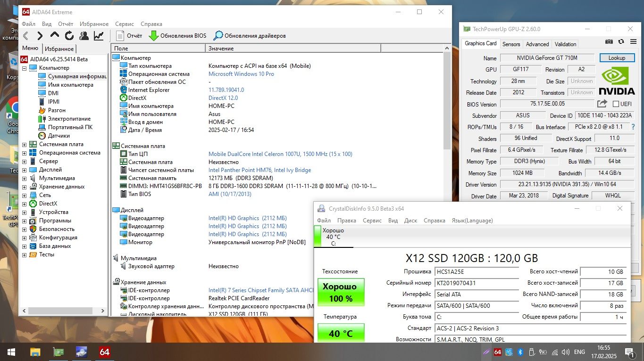Viewport: 644px width, 361px height.
Task: Open the GPU-Z hamburger menu icon
Action: pyautogui.click(x=632, y=42)
